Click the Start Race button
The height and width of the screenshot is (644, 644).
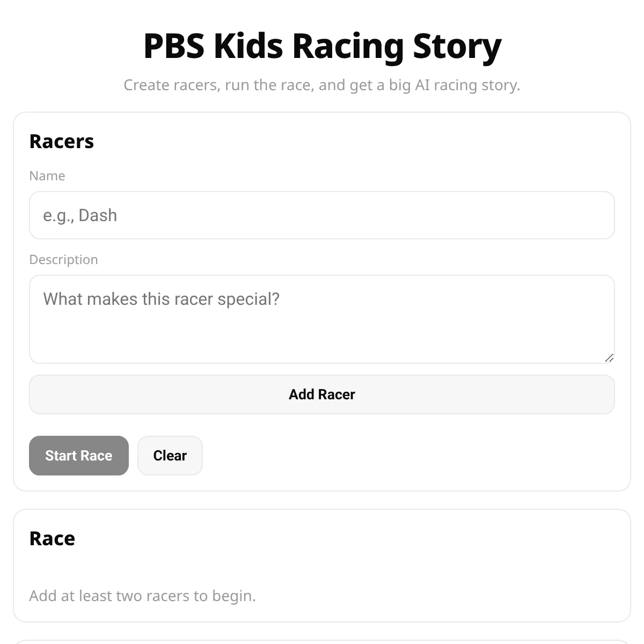point(79,456)
